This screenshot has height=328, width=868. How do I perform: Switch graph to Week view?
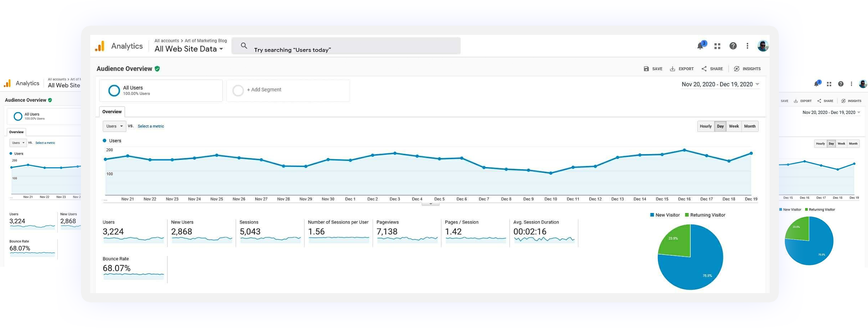734,126
